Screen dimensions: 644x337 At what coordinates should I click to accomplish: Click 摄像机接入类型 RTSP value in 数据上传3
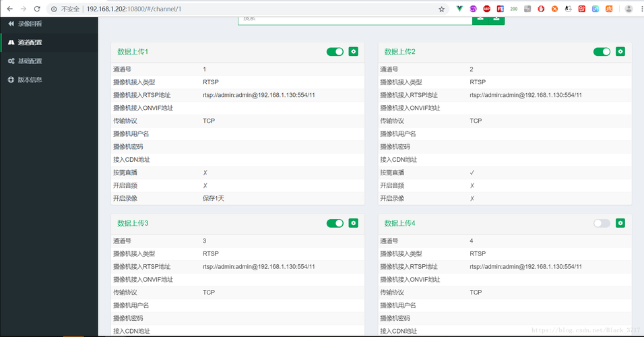pyautogui.click(x=211, y=253)
